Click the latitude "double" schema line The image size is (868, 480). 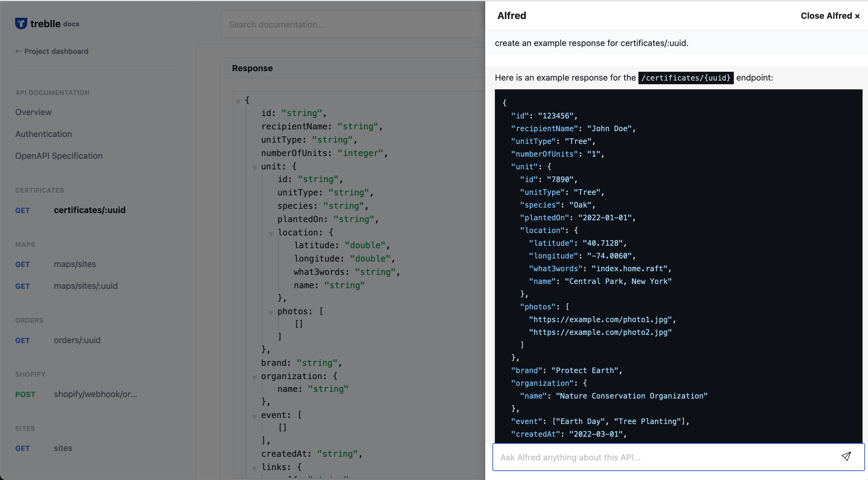(x=342, y=245)
